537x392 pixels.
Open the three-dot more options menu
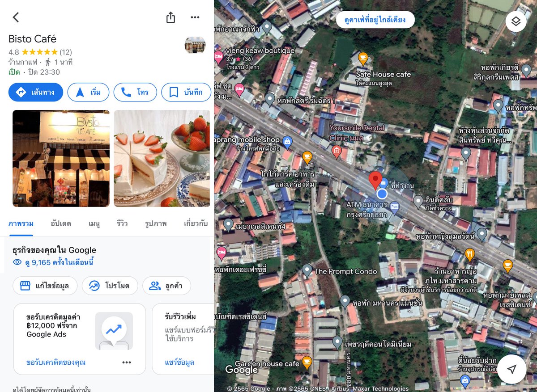(x=195, y=17)
